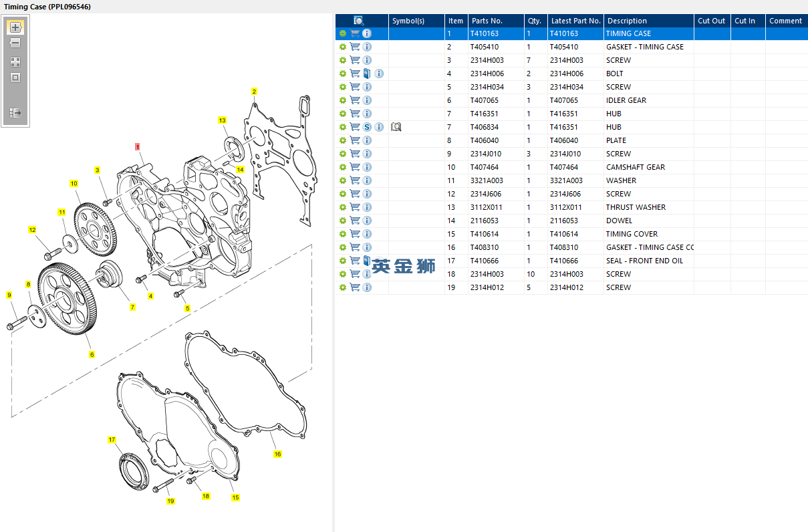Add GASKET - TIMING CASE to cart
The height and width of the screenshot is (532, 808).
point(355,47)
